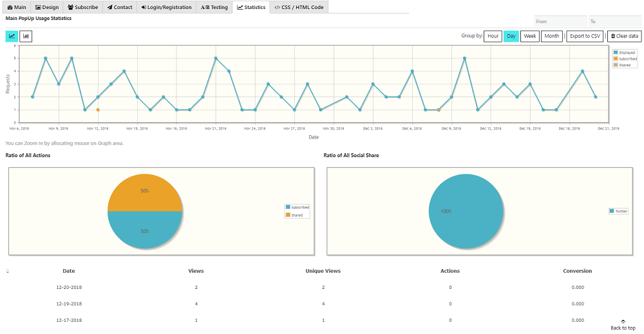This screenshot has width=644, height=334.
Task: Group statistics by Month
Action: (551, 36)
